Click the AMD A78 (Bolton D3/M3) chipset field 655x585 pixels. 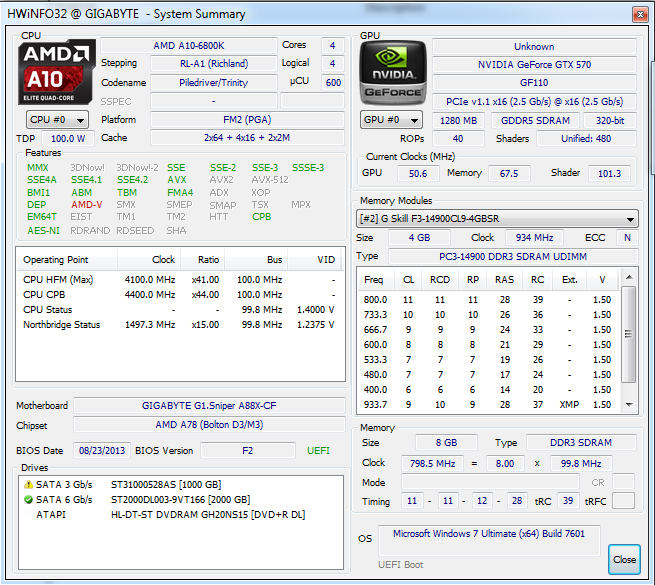point(209,425)
